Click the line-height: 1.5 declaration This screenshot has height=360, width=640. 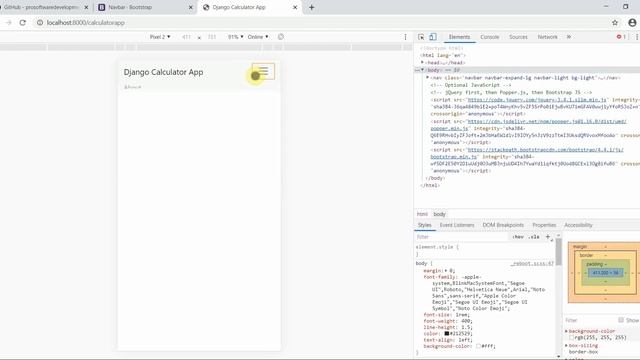click(x=448, y=327)
